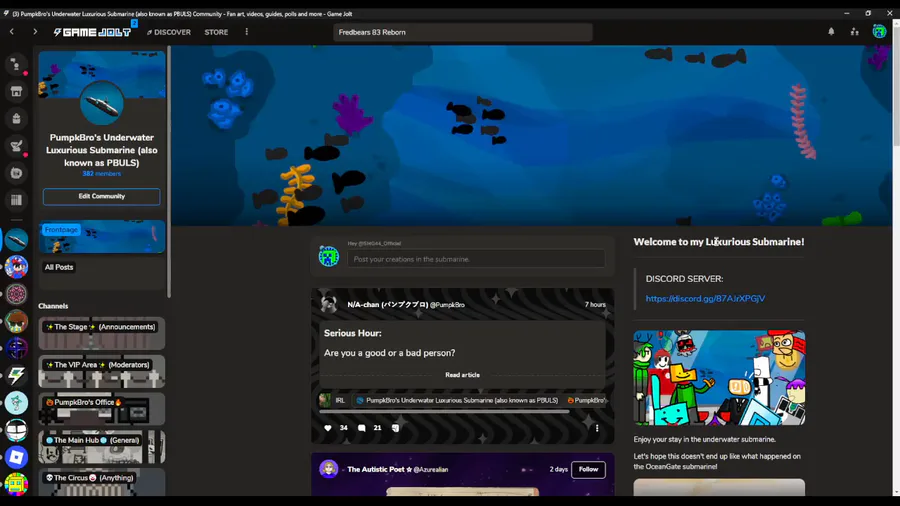Open comments on the Serious Hour post
Screen dimensions: 900x506
click(362, 428)
